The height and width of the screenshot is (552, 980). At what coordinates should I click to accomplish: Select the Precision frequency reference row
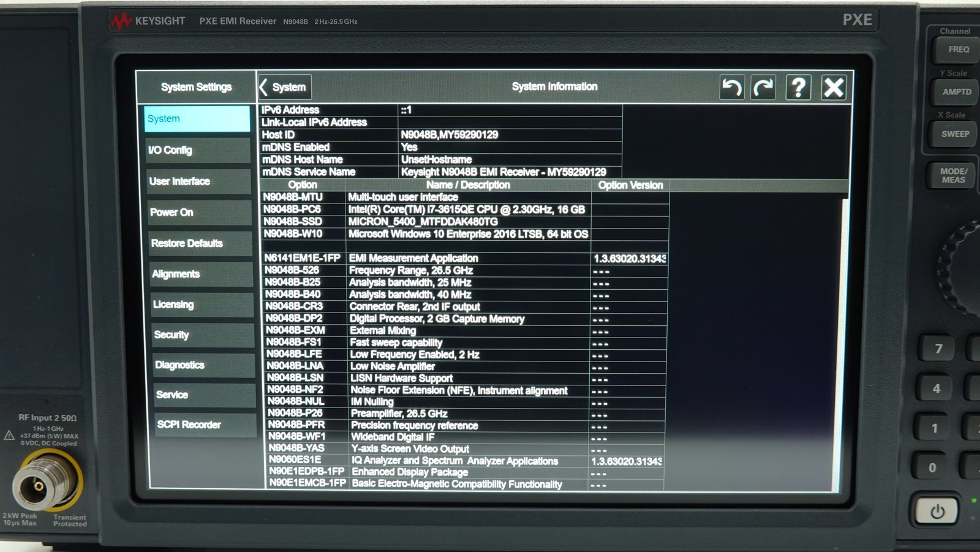pyautogui.click(x=465, y=425)
